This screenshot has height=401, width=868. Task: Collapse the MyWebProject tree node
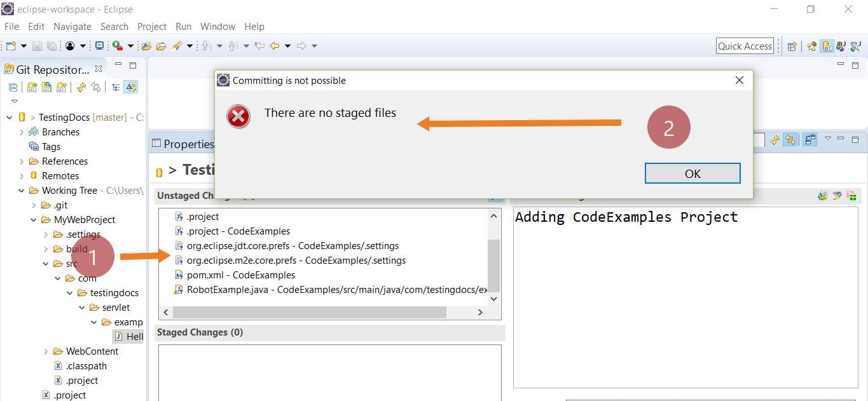pyautogui.click(x=33, y=219)
